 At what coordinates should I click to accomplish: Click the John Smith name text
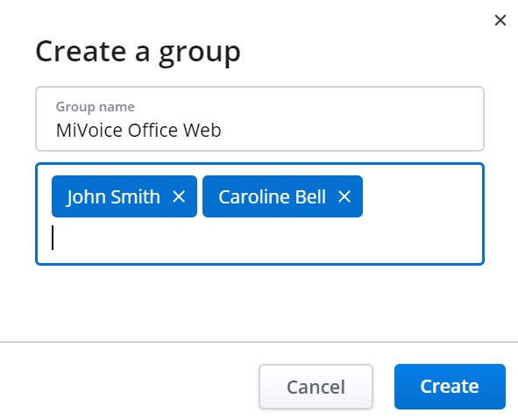[113, 197]
